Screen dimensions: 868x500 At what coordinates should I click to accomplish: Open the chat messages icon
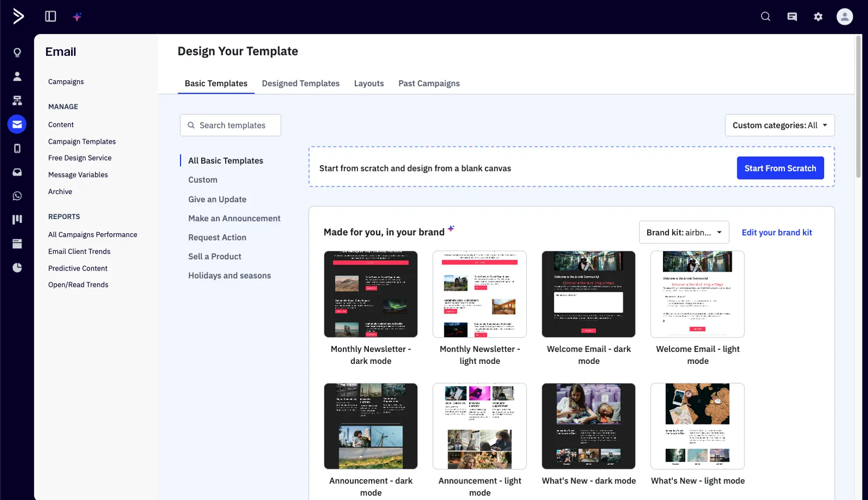(792, 17)
